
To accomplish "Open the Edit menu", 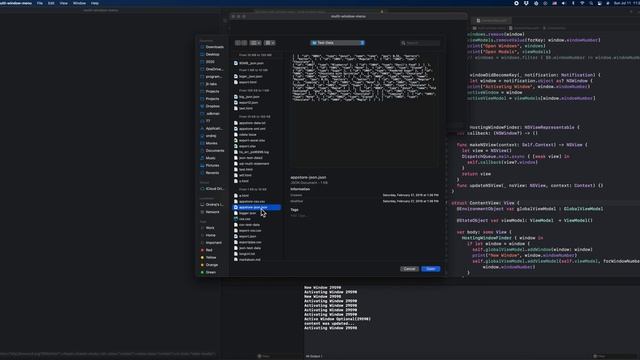I will tap(51, 3).
